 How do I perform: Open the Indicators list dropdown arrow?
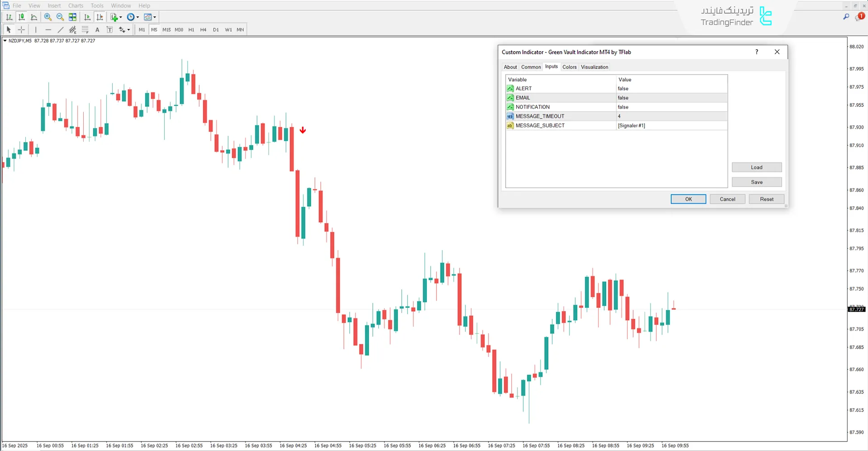tap(121, 17)
